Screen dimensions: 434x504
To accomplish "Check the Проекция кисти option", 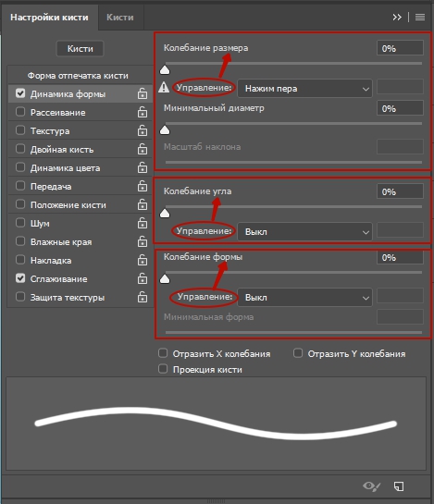I will click(163, 369).
